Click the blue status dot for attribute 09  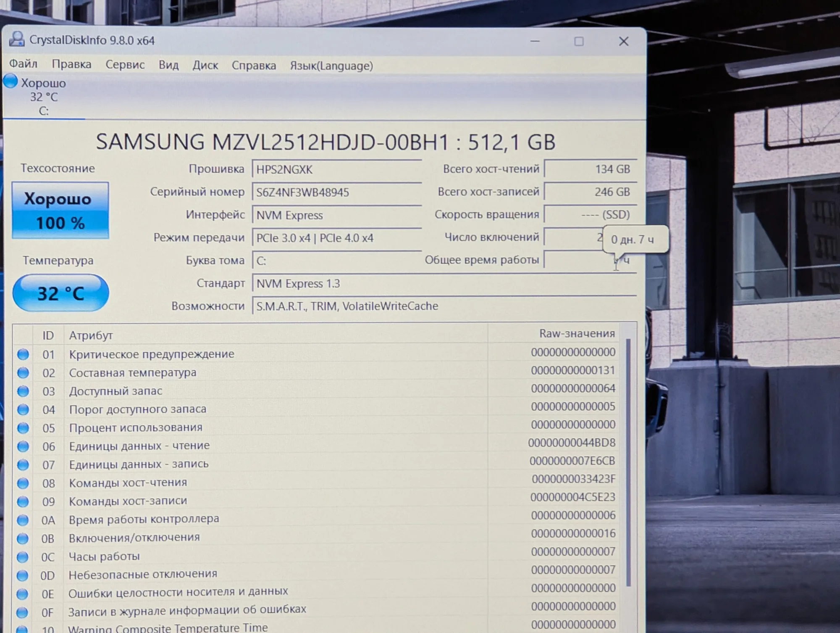click(23, 501)
